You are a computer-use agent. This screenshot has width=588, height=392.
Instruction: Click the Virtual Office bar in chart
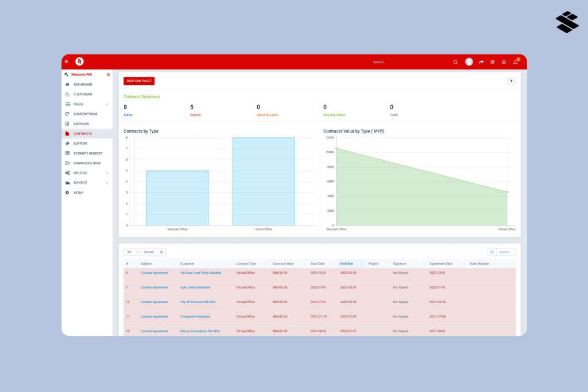264,181
